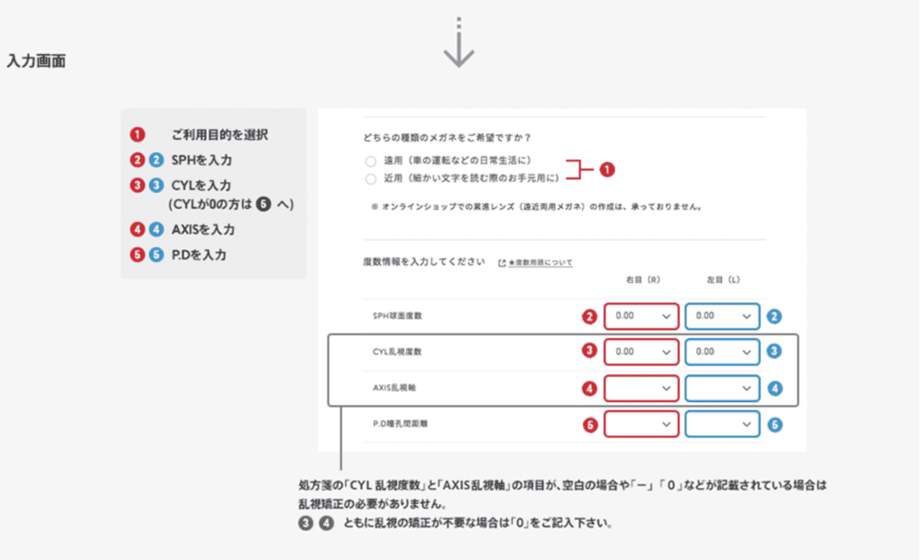Click the large down arrow above the form
Image resolution: width=924 pixels, height=560 pixels.
click(459, 50)
